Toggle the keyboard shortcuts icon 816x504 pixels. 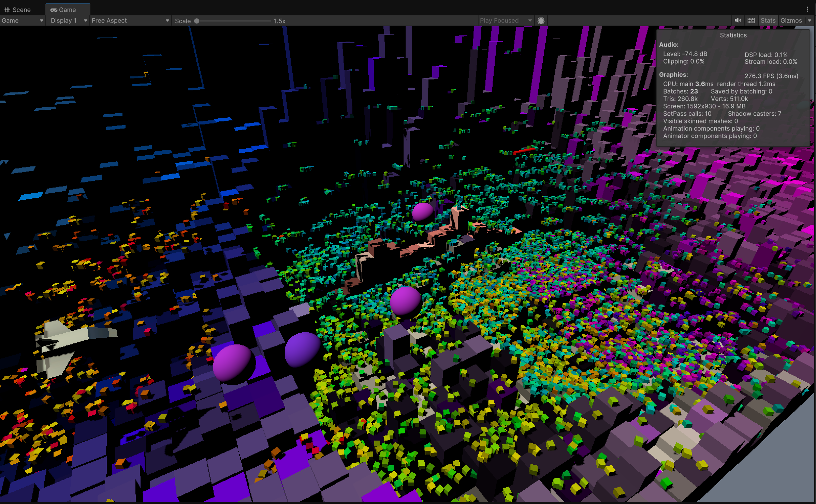(751, 20)
